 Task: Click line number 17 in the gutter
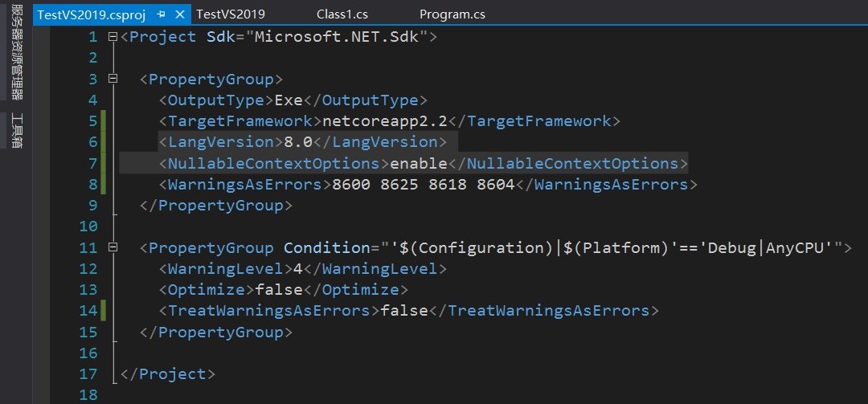click(88, 373)
